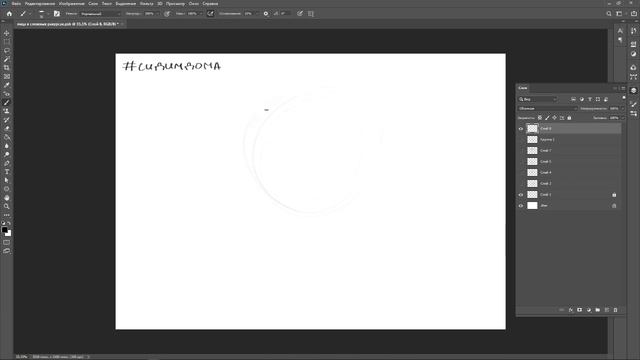
Task: Select the Ellipse shape tool
Action: point(7,189)
